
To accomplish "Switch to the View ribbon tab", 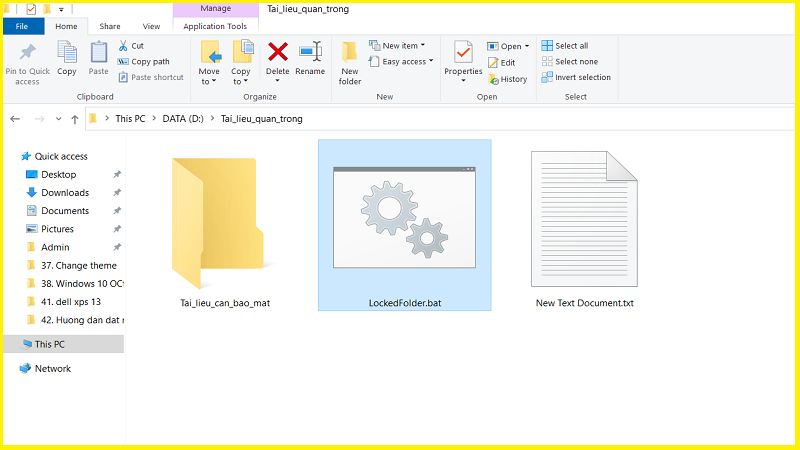I will (x=151, y=26).
